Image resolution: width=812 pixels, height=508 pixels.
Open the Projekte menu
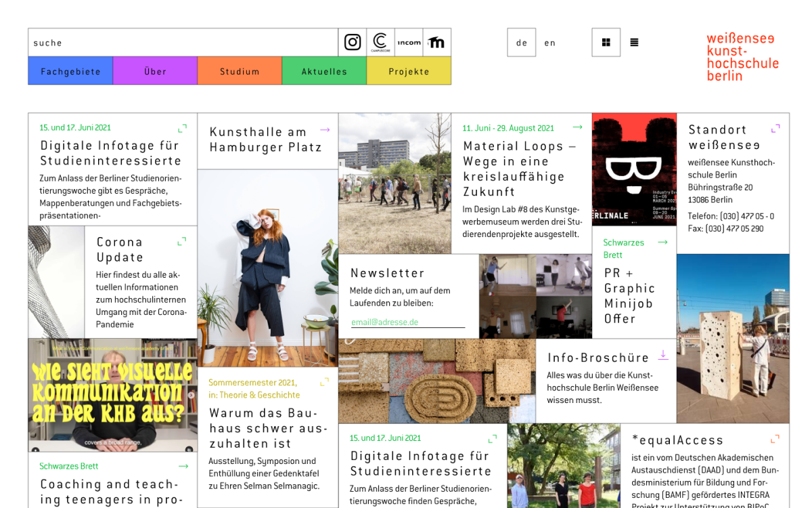pyautogui.click(x=409, y=71)
